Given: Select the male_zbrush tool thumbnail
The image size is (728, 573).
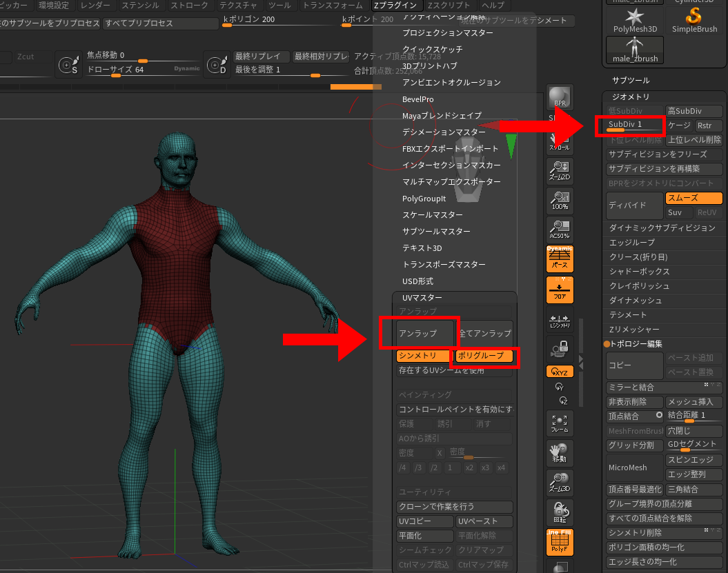Looking at the screenshot, I should (635, 50).
